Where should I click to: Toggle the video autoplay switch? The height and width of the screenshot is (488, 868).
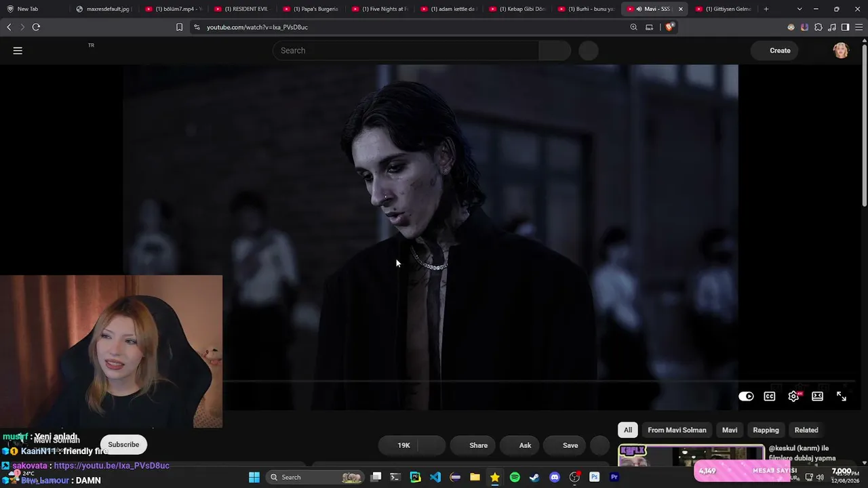point(746,396)
